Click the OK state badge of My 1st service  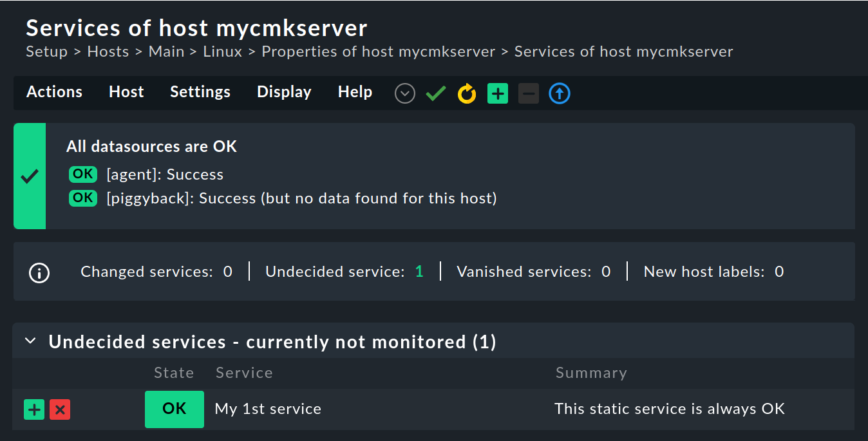tap(175, 409)
